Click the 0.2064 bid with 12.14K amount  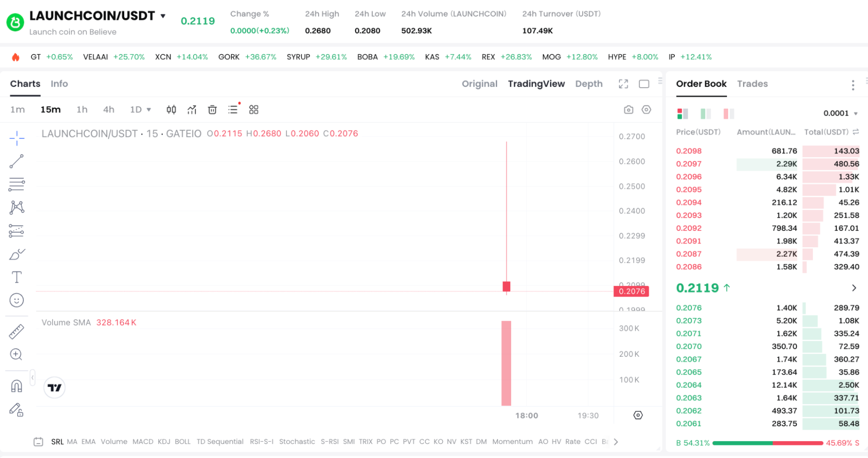pos(767,385)
